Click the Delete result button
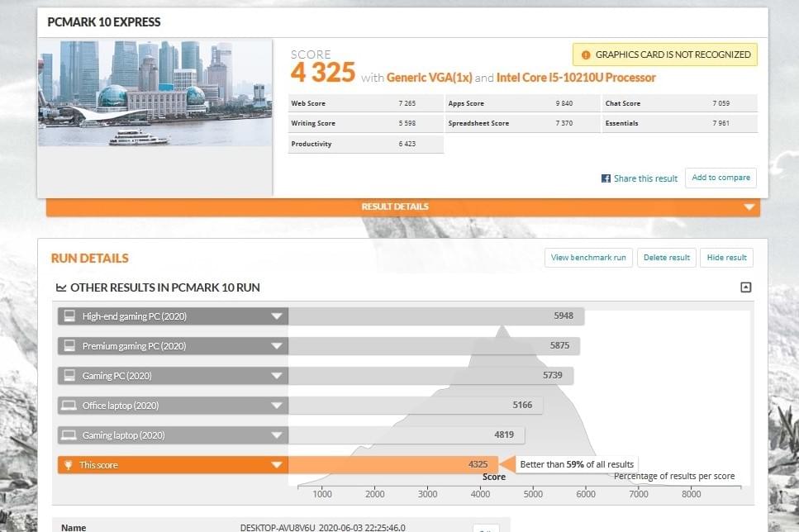 (x=667, y=258)
